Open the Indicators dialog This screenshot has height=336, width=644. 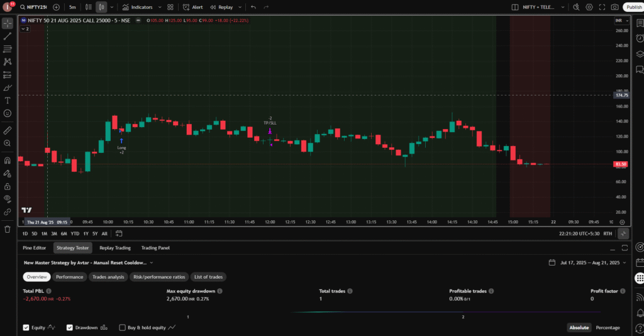coord(138,7)
